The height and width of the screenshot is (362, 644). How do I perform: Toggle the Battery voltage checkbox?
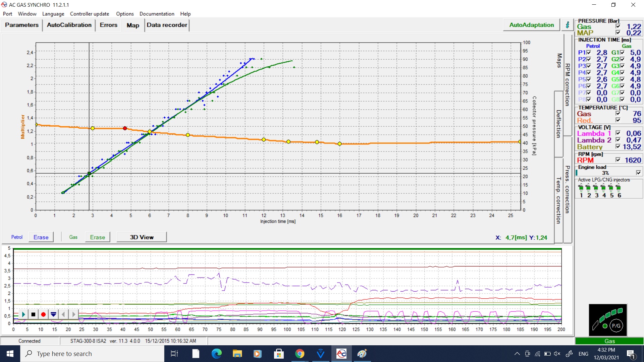click(x=618, y=147)
